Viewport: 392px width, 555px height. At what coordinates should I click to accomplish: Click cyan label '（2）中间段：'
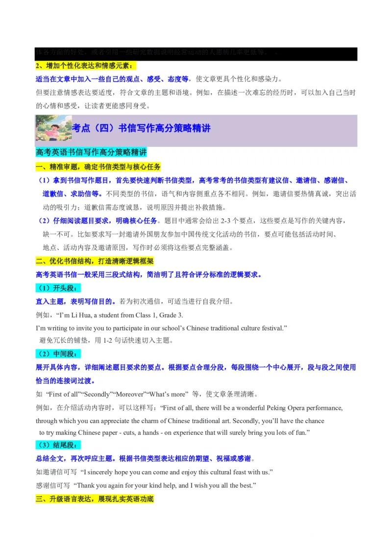click(58, 354)
